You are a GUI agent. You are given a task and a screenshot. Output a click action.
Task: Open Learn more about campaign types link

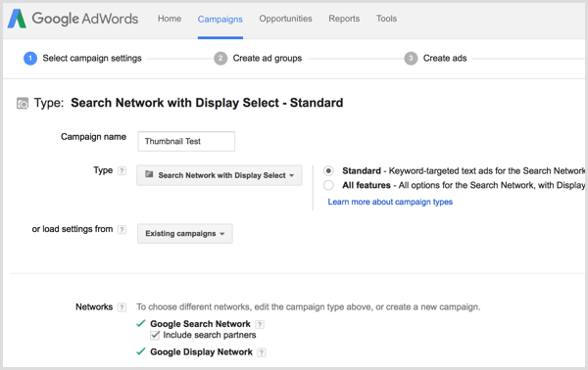pyautogui.click(x=390, y=202)
